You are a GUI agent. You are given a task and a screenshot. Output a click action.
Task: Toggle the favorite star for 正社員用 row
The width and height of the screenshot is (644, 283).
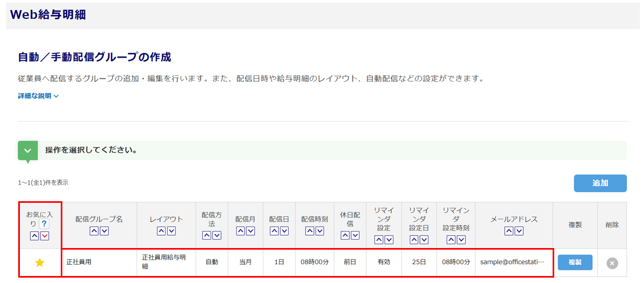pos(39,263)
